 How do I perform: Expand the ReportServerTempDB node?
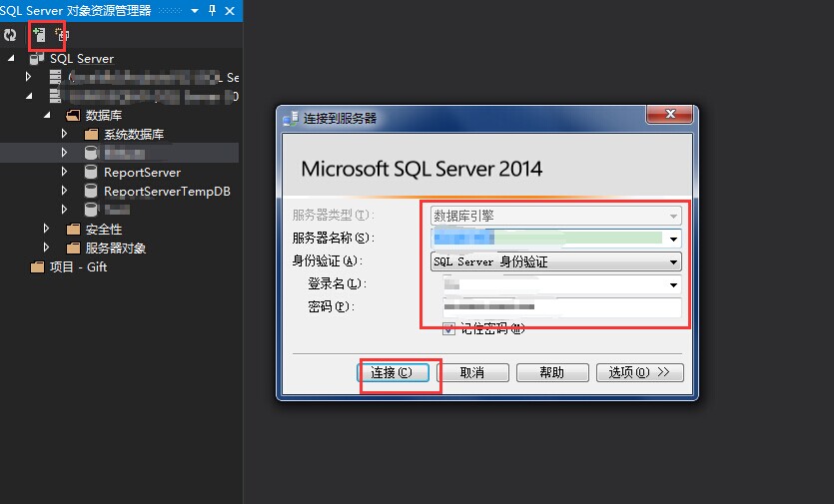[x=64, y=191]
